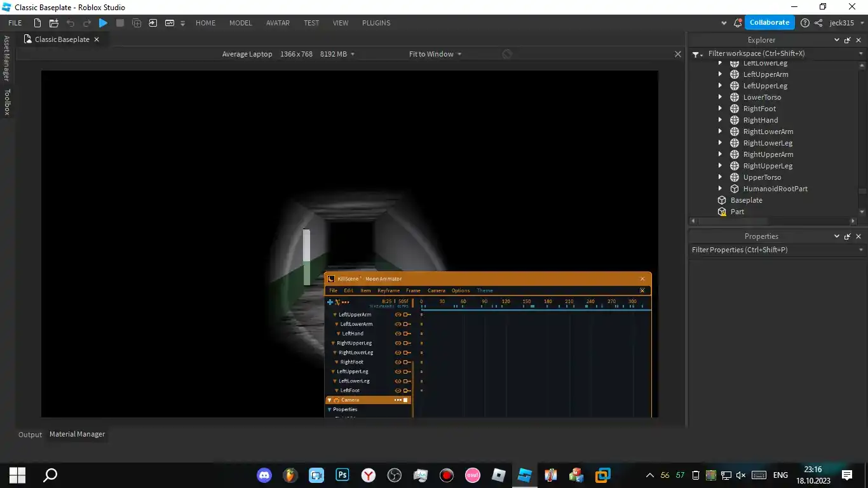This screenshot has height=488, width=868.
Task: Click the performance stats toolbar icon
Action: point(170,23)
